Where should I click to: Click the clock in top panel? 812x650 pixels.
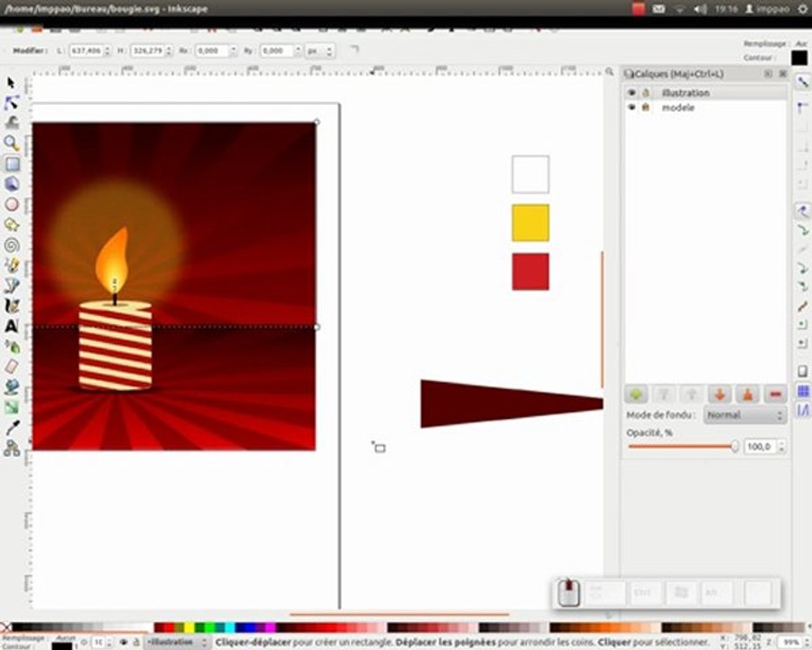[725, 9]
